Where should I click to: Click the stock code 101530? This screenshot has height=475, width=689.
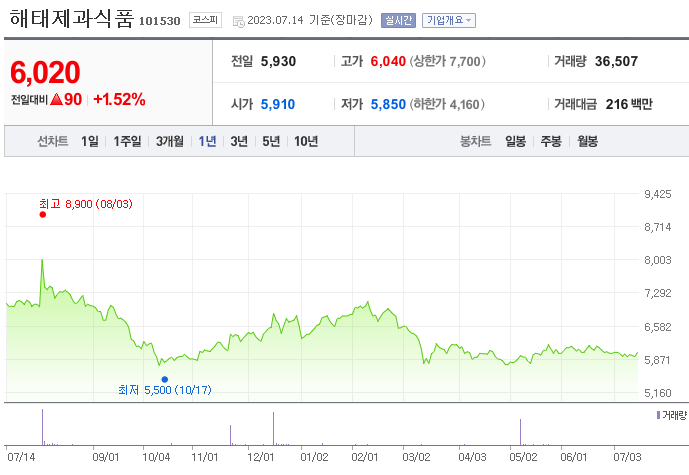(160, 21)
